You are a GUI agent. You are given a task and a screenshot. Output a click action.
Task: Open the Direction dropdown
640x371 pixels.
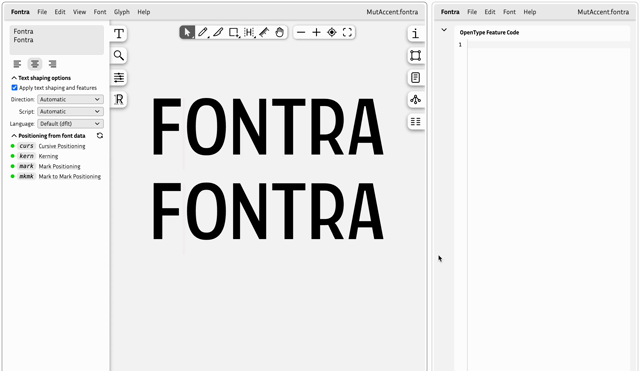click(x=70, y=99)
